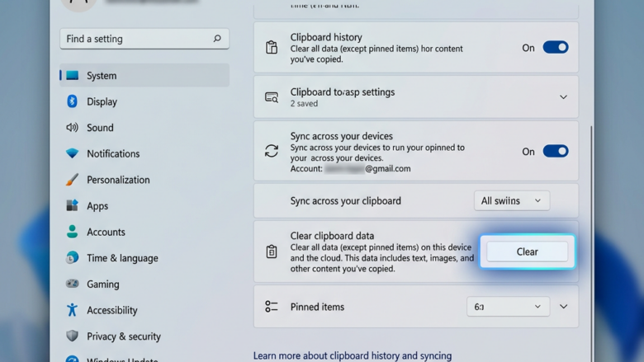Image resolution: width=644 pixels, height=362 pixels.
Task: Click the Bluetooth-style icon beside Display
Action: tap(72, 101)
